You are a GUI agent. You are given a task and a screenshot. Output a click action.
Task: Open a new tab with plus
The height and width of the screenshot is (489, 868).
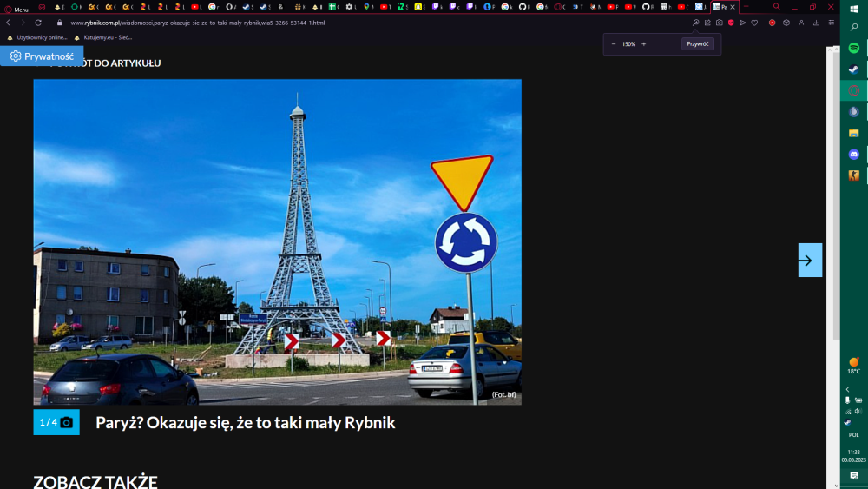[x=746, y=7]
